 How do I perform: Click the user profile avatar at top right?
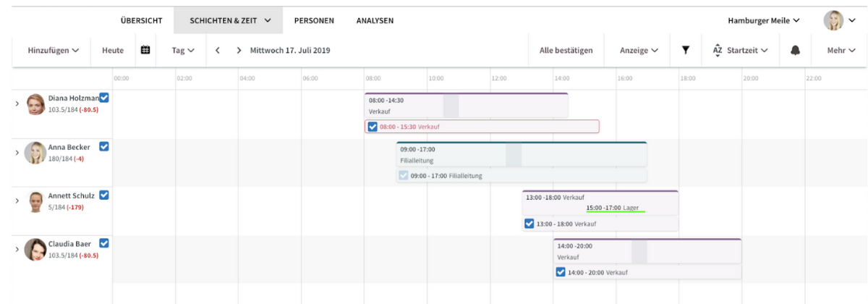click(x=833, y=20)
